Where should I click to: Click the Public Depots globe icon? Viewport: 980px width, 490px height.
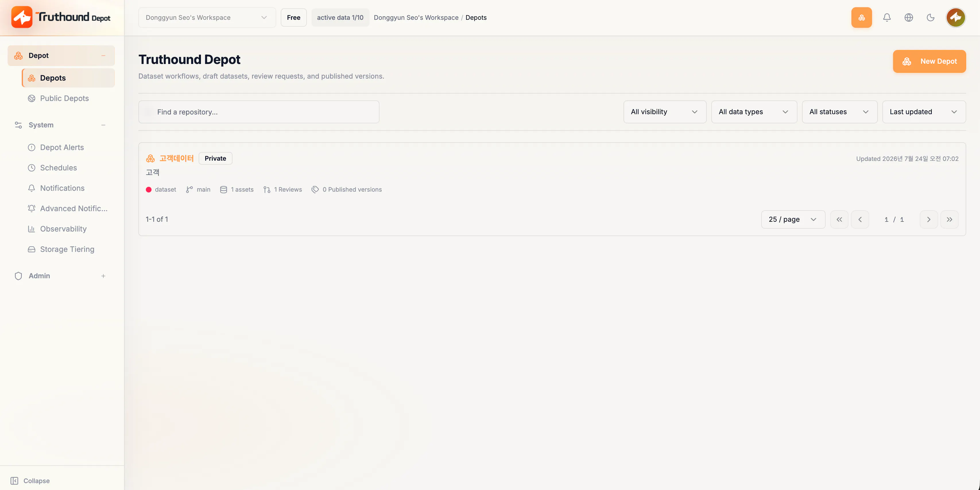[32, 98]
